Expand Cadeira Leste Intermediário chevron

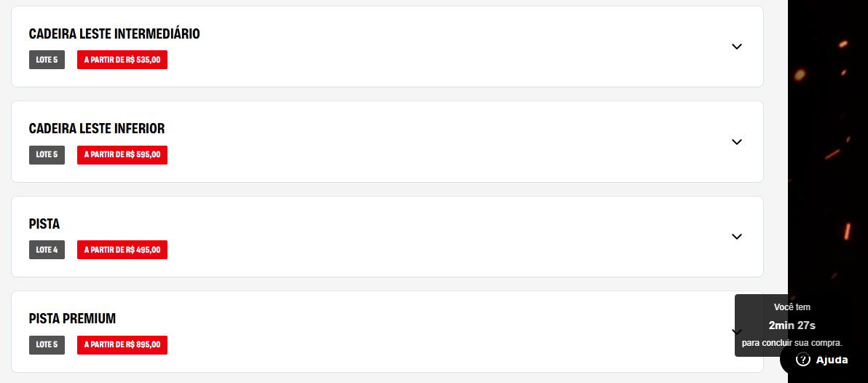tap(736, 47)
